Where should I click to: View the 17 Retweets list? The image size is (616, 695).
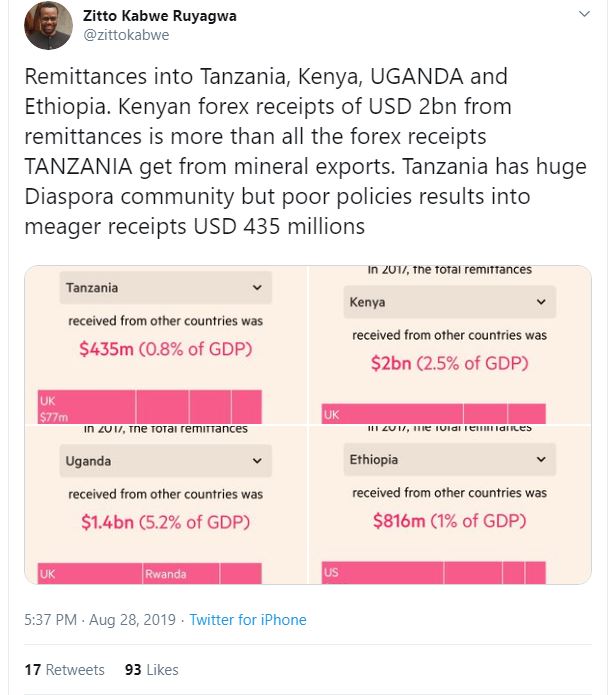[65, 669]
